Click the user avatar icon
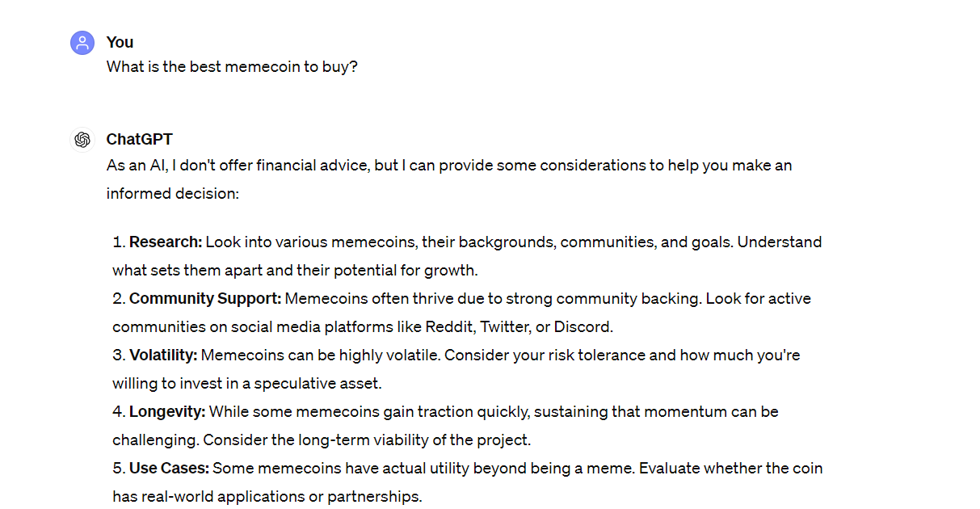Image resolution: width=980 pixels, height=509 pixels. [82, 43]
